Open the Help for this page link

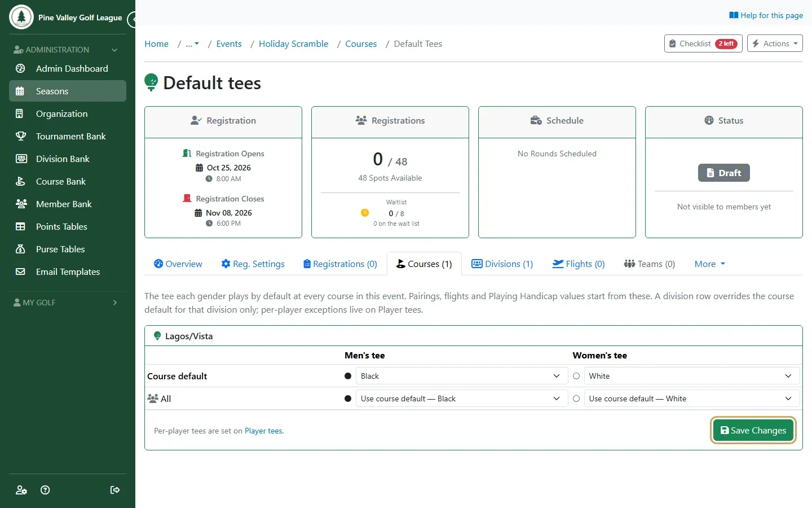(x=766, y=15)
